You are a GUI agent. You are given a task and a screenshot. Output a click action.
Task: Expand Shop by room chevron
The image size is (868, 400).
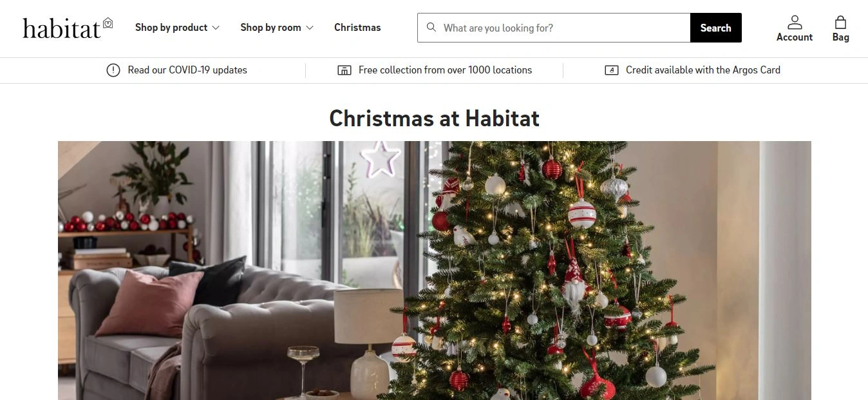(x=310, y=28)
